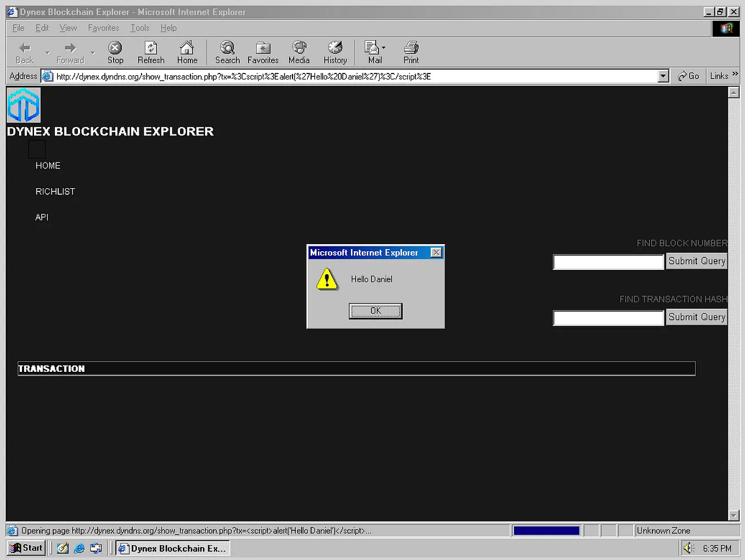Screen dimensions: 745x560
Task: Open the Mail toolbar button
Action: pyautogui.click(x=375, y=53)
